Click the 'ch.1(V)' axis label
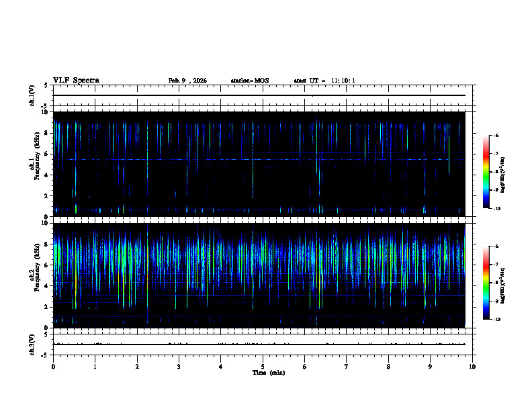The height and width of the screenshot is (411, 532). click(32, 95)
